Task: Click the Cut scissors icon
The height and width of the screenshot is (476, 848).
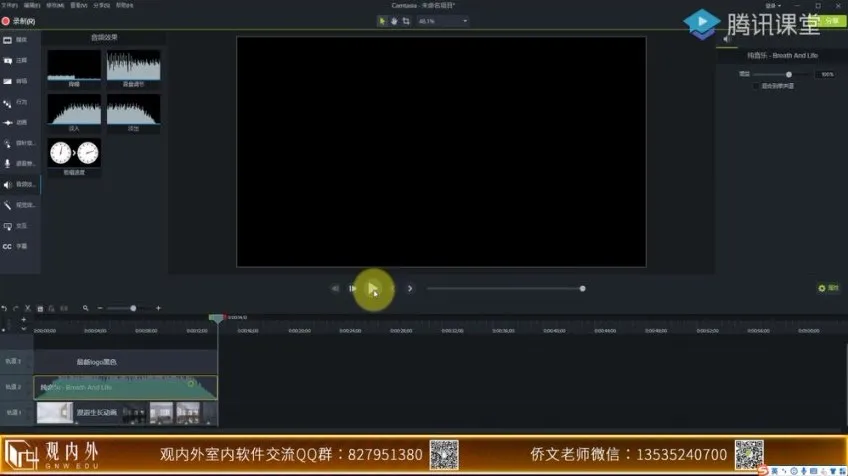Action: pyautogui.click(x=28, y=308)
